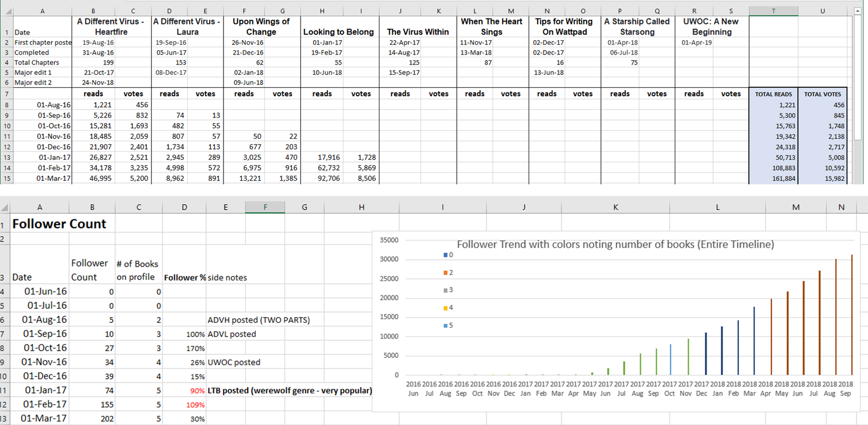Viewport: 868px width, 425px height.
Task: Click the 35000 y-axis label on chart
Action: (389, 240)
